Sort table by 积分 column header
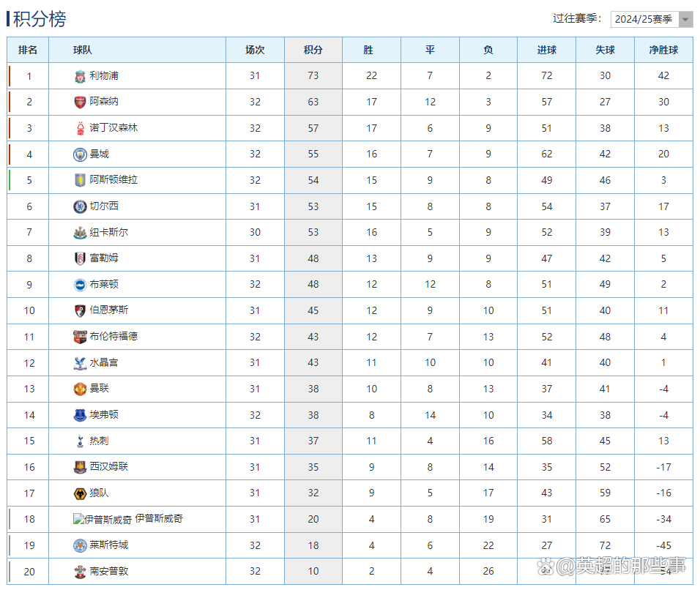The width and height of the screenshot is (700, 590). tap(313, 51)
